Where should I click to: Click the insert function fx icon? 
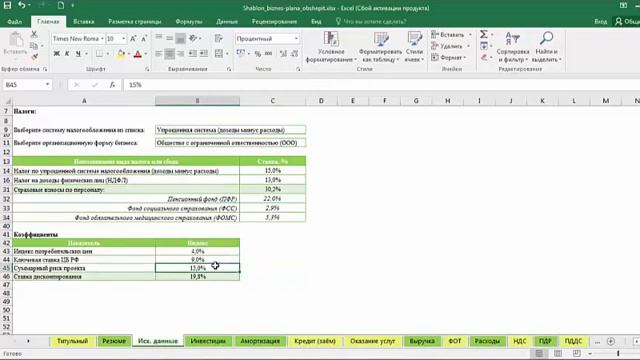112,84
